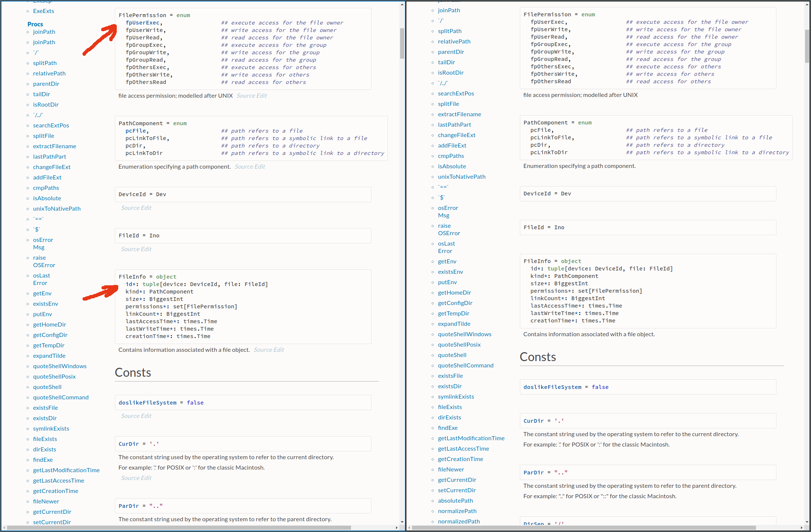Open lastPathPart in the right pane sidebar
The image size is (811, 532).
click(454, 125)
